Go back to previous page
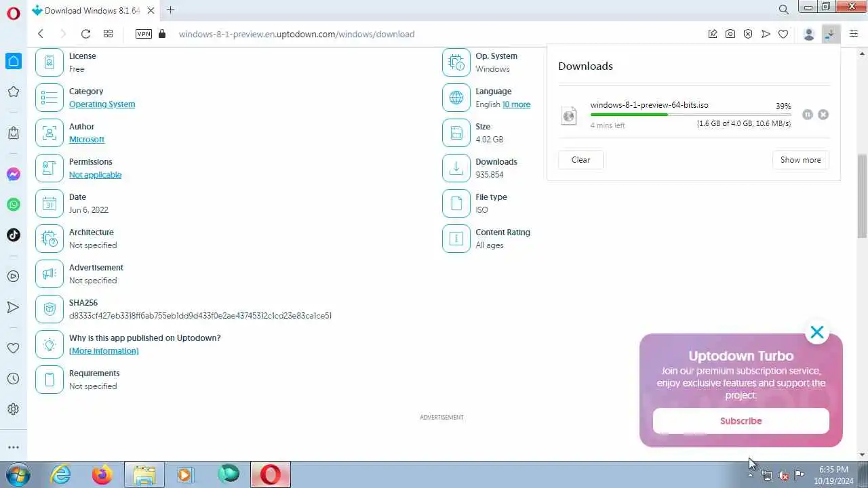 [41, 34]
